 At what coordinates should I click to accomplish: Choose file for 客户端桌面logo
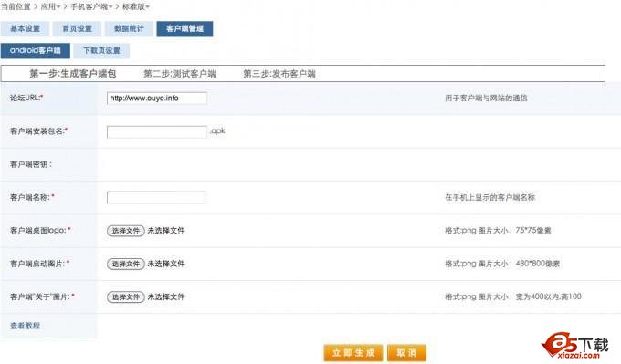[125, 231]
